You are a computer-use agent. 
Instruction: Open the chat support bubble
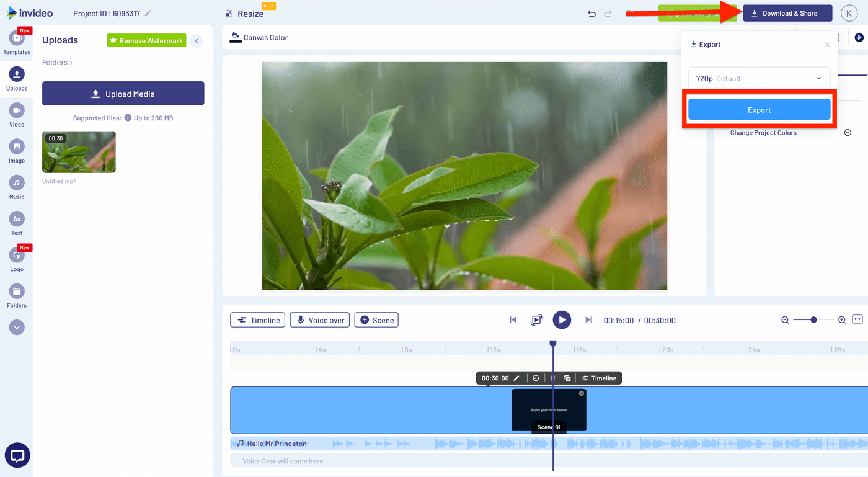(17, 455)
